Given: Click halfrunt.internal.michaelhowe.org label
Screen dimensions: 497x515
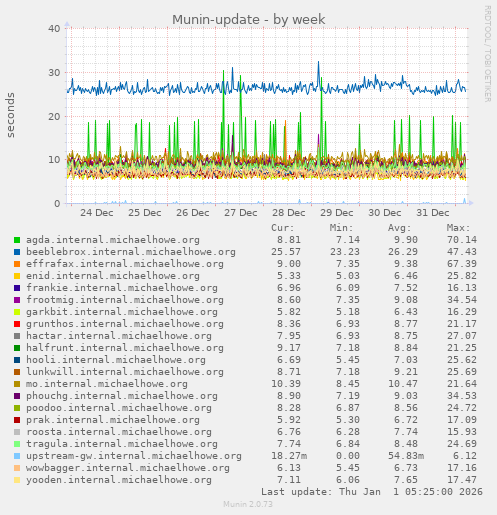Looking at the screenshot, I should point(125,348).
